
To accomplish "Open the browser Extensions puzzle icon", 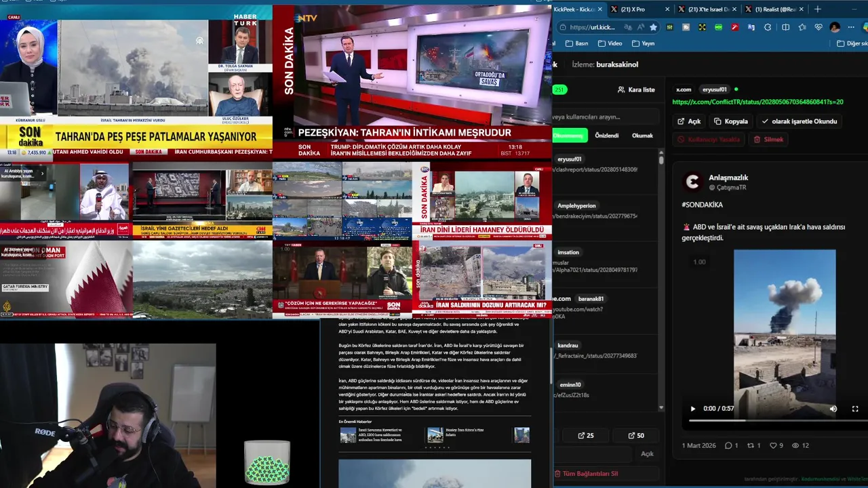I will 768,27.
